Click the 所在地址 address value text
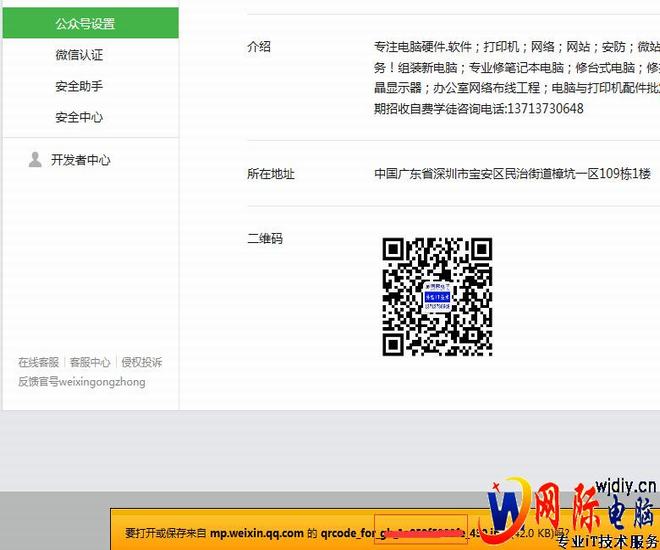This screenshot has width=660, height=550. coord(512,174)
